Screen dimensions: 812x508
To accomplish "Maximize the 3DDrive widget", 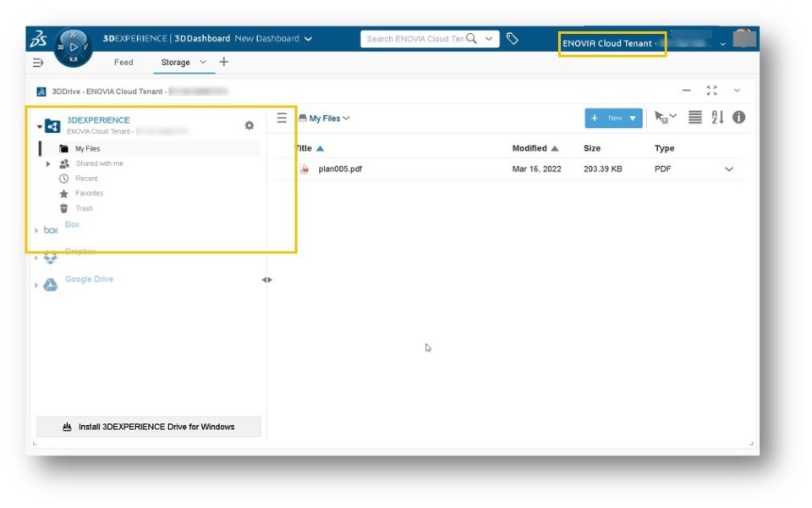I will coord(712,91).
